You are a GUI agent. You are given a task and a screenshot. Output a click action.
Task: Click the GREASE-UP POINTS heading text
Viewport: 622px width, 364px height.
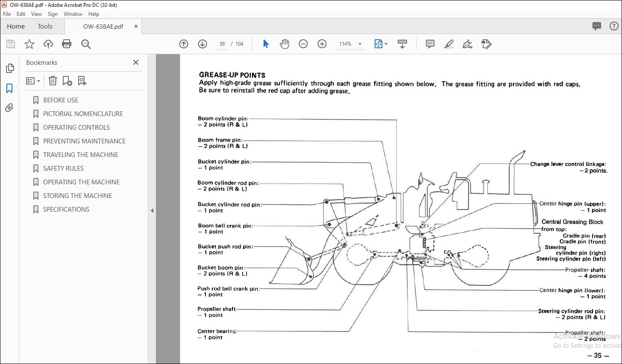[232, 75]
